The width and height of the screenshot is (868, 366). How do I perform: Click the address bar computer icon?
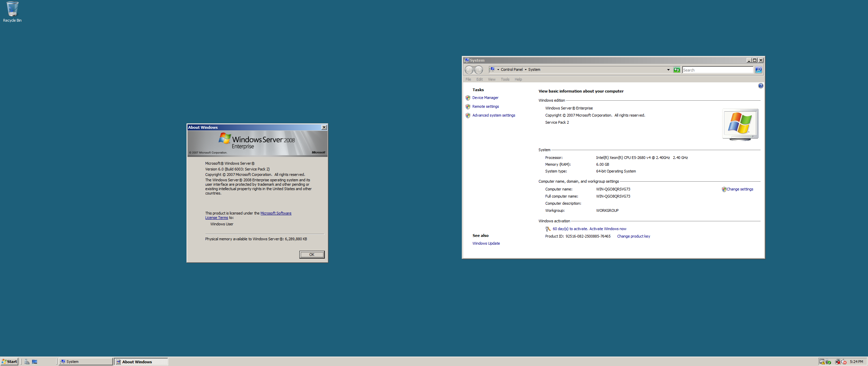pos(492,69)
